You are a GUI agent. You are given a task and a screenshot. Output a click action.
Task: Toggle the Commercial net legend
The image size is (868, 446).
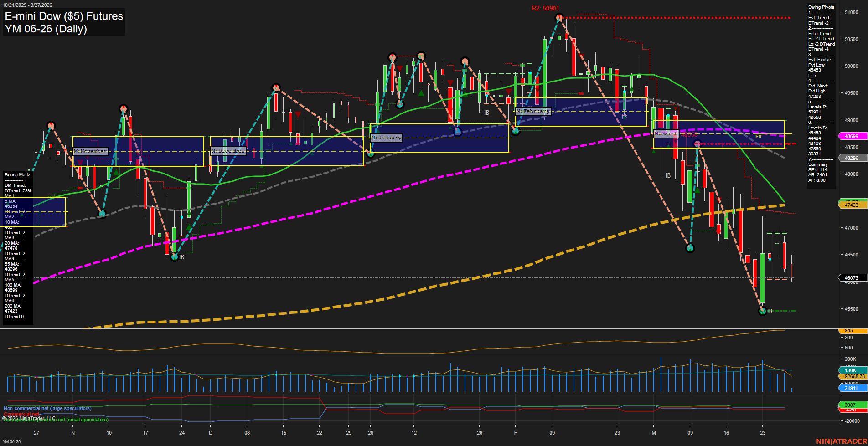pos(20,415)
